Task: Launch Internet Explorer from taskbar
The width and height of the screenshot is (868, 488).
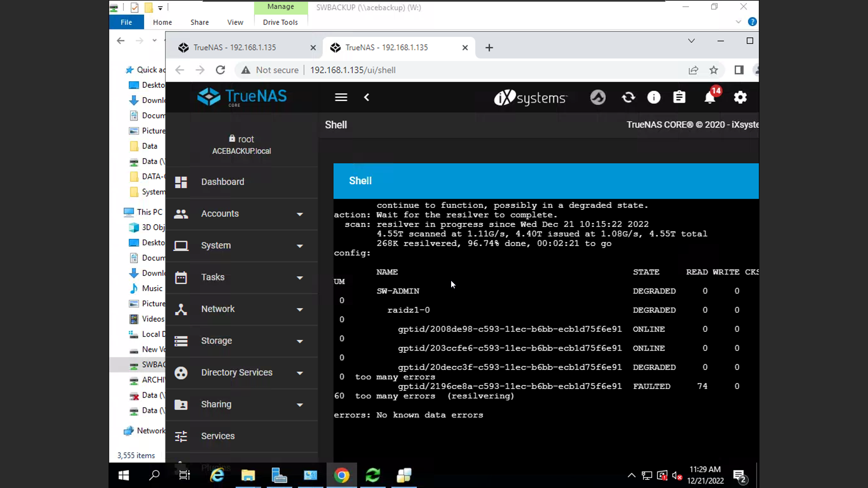Action: click(x=217, y=475)
